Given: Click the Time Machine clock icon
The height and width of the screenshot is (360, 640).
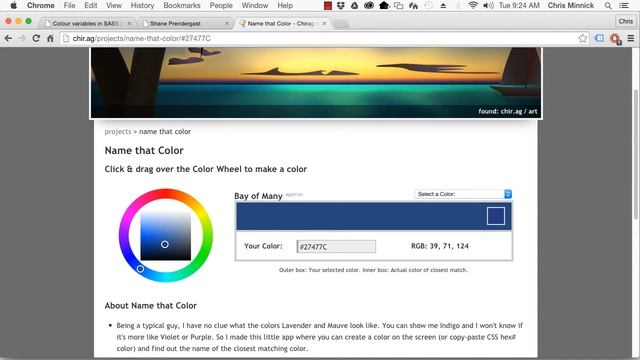Looking at the screenshot, I should 429,5.
